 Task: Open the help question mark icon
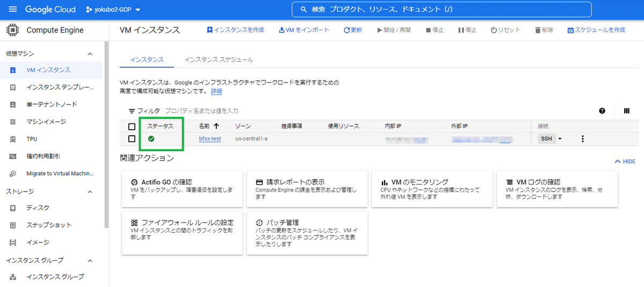point(602,111)
